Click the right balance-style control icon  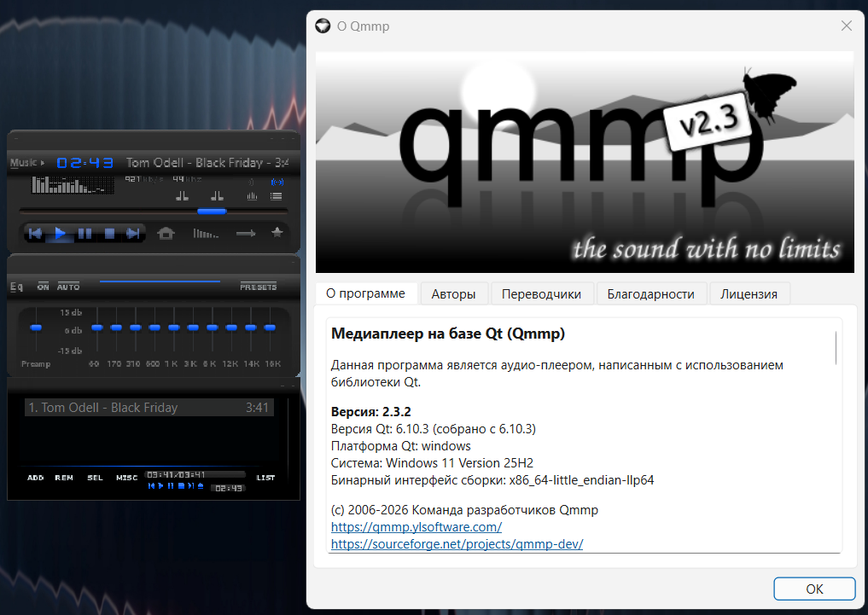point(217,196)
